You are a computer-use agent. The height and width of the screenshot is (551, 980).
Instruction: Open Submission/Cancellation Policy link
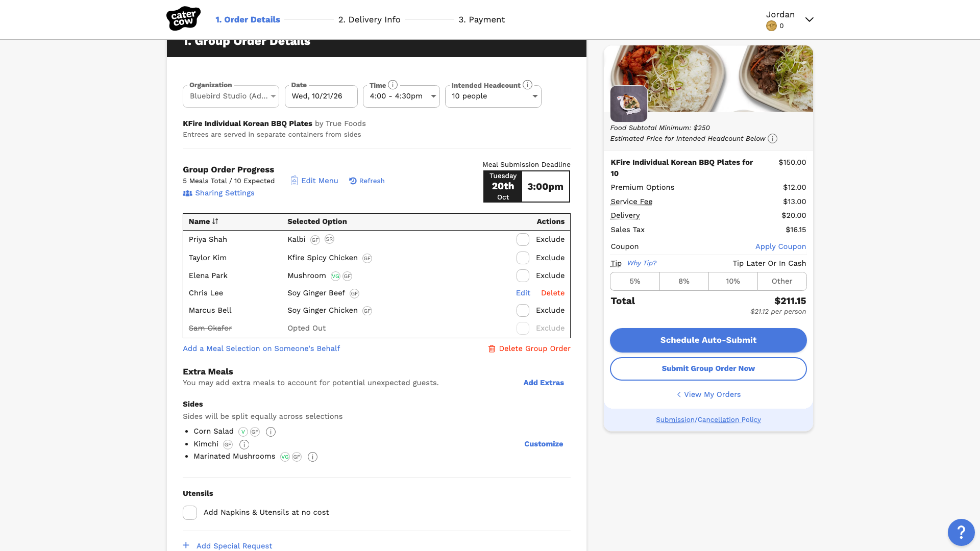coord(708,420)
